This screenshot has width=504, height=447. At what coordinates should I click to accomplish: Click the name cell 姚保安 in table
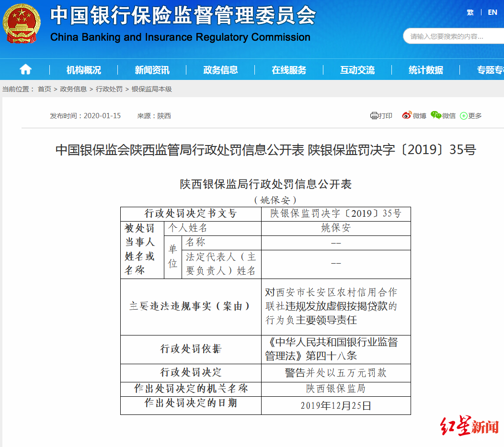336,228
